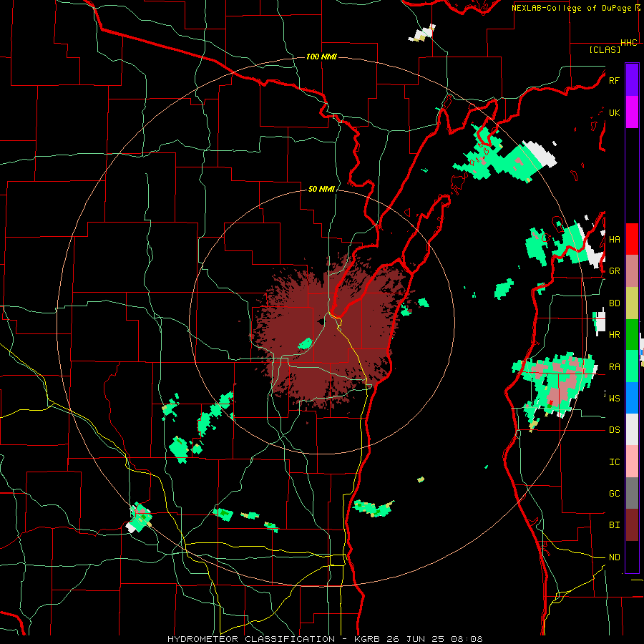Click the RA legend label

tap(614, 366)
